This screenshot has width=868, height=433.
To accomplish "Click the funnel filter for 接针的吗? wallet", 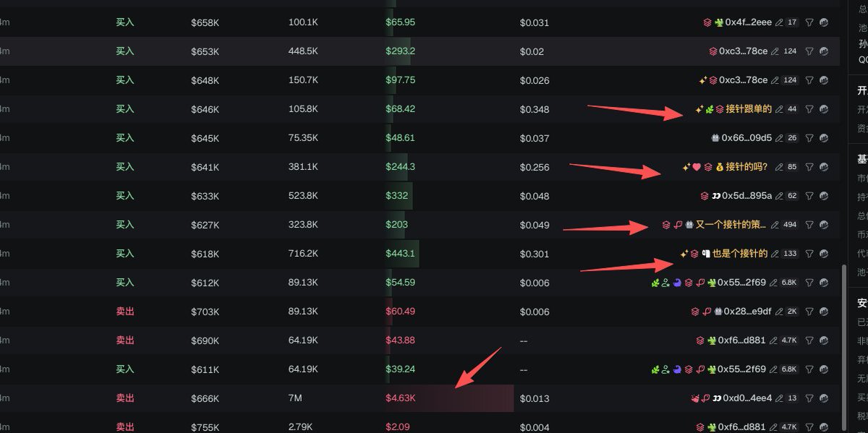I will click(x=809, y=167).
